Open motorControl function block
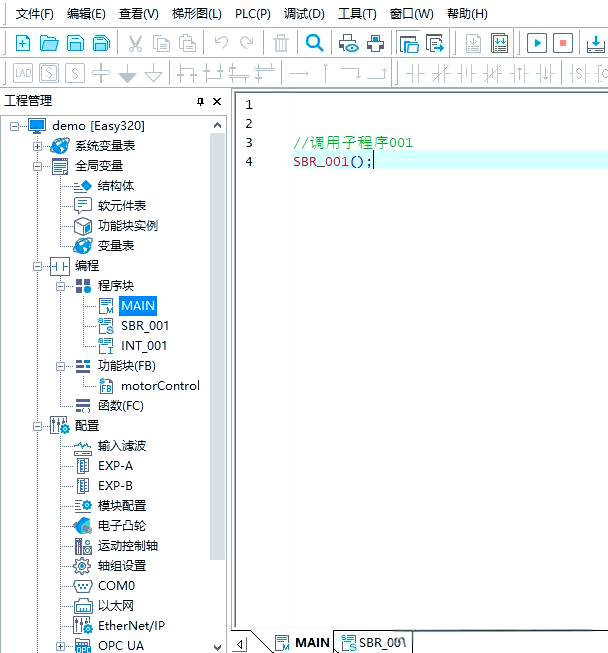This screenshot has height=653, width=608. tap(160, 386)
